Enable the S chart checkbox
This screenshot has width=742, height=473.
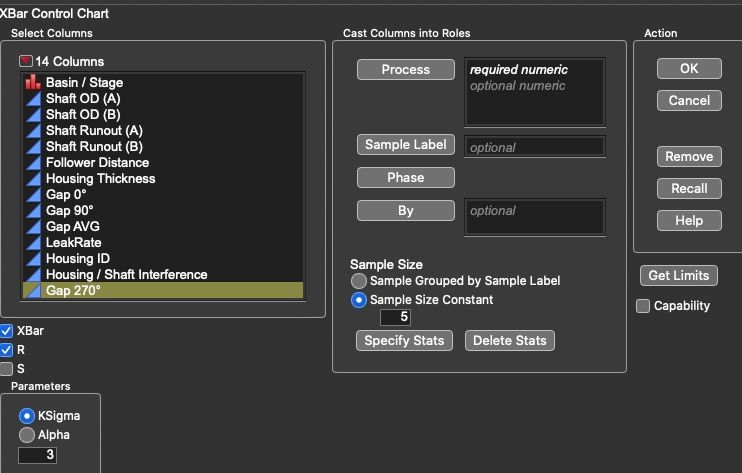pos(7,368)
